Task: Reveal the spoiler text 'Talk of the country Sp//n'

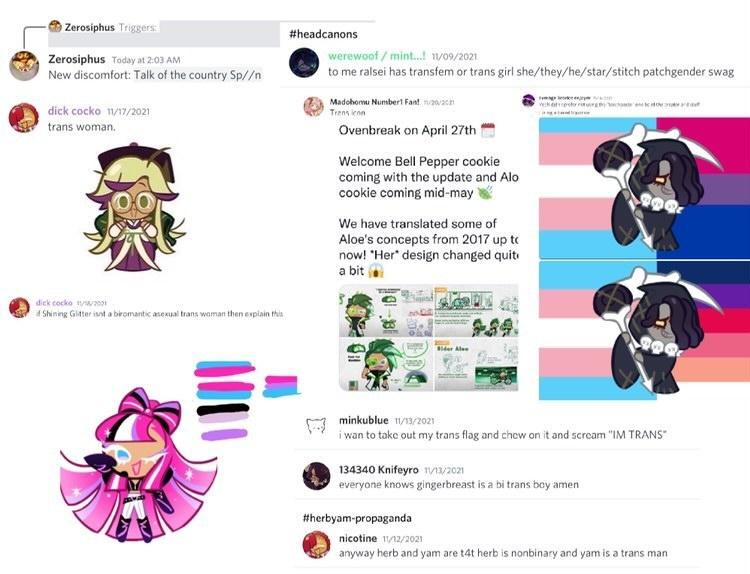Action: tap(198, 75)
